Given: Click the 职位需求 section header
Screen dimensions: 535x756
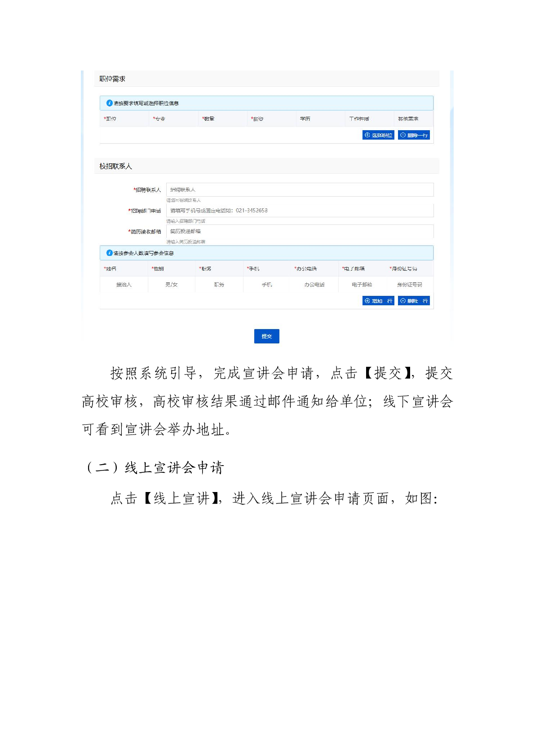Looking at the screenshot, I should coord(113,79).
